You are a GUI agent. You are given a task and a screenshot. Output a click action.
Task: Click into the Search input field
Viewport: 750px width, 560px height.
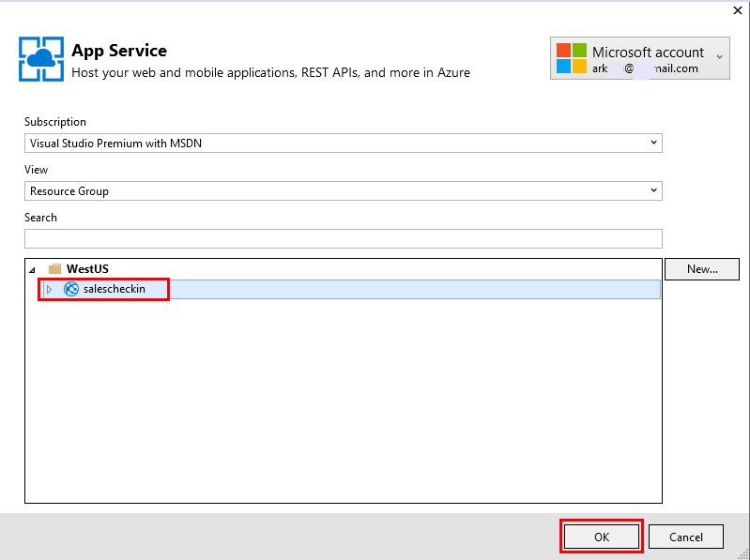(x=343, y=238)
